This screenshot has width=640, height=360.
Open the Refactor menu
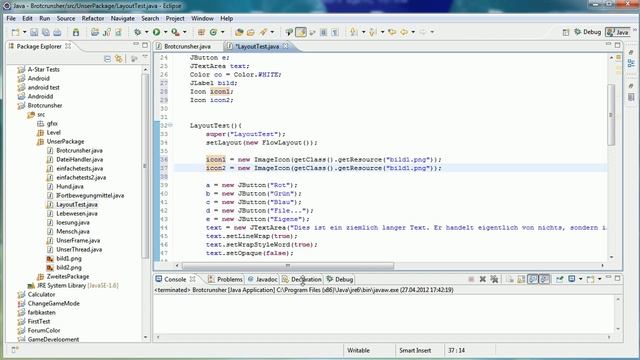[93, 18]
